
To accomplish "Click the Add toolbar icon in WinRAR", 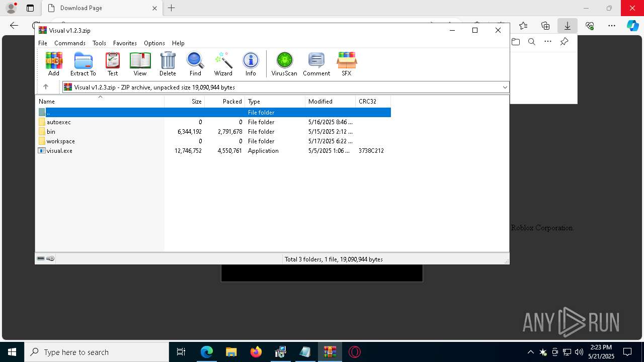I will click(54, 64).
